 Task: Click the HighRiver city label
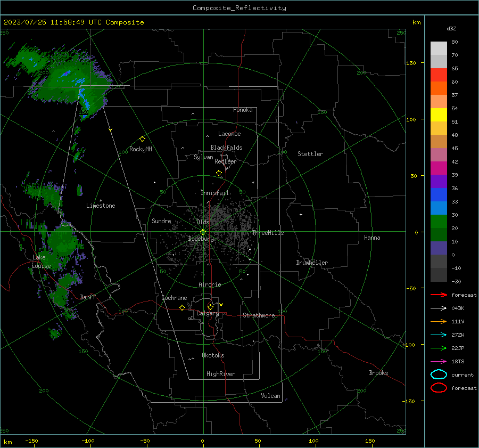click(x=221, y=374)
